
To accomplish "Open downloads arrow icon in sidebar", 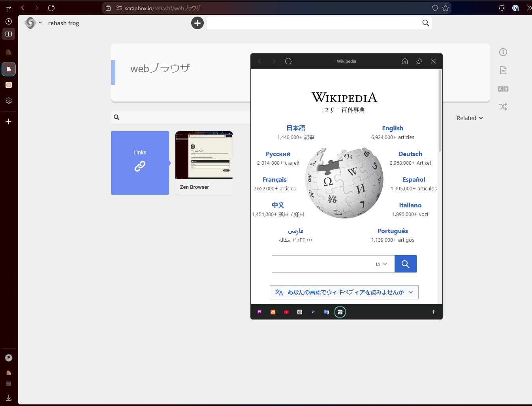I will [9, 398].
